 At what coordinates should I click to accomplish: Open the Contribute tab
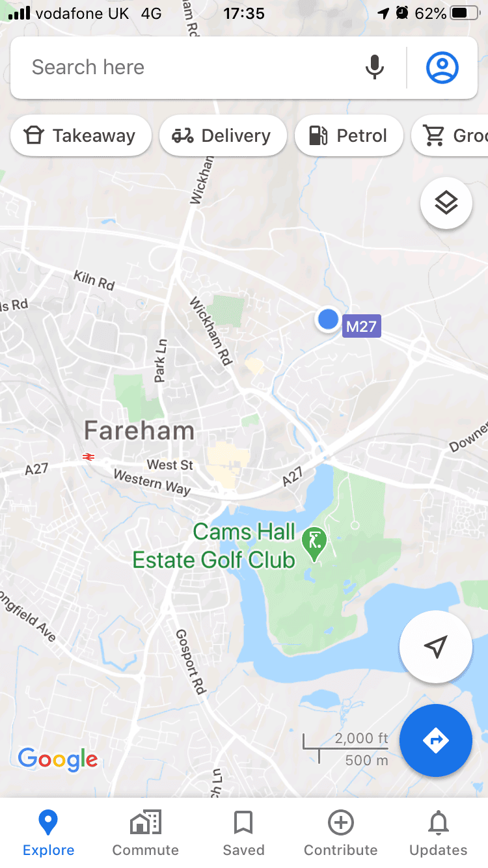point(341,834)
